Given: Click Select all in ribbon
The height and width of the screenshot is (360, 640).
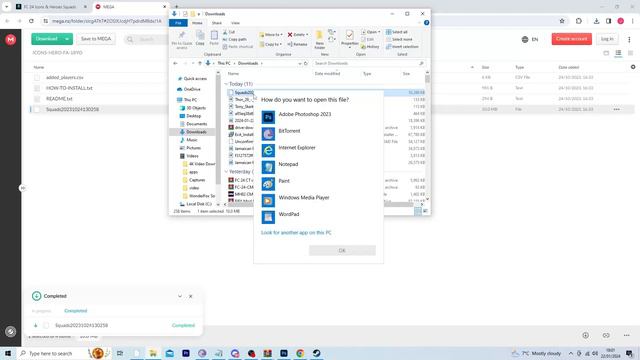Looking at the screenshot, I should pos(397,32).
